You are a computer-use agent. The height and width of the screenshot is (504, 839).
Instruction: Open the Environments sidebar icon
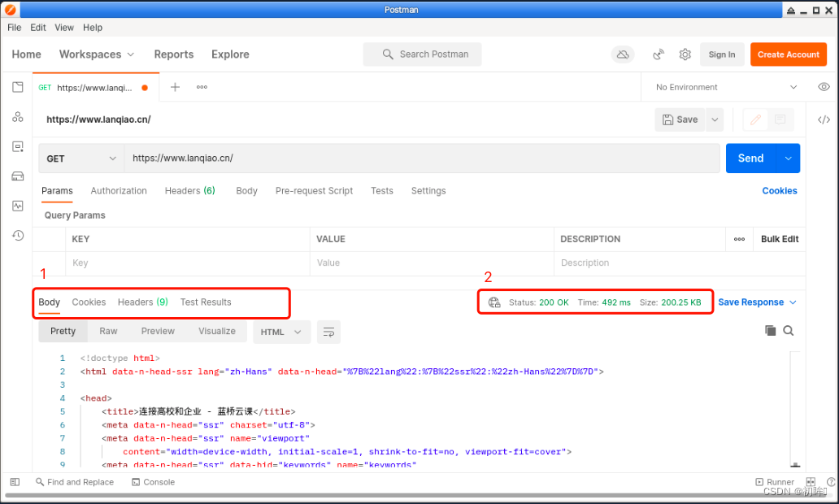coord(18,146)
